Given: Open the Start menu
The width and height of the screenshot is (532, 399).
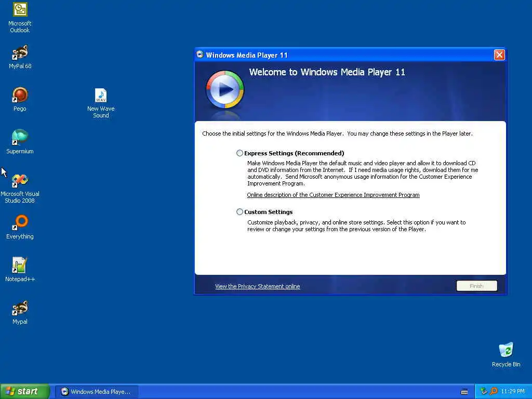Looking at the screenshot, I should pyautogui.click(x=25, y=392).
